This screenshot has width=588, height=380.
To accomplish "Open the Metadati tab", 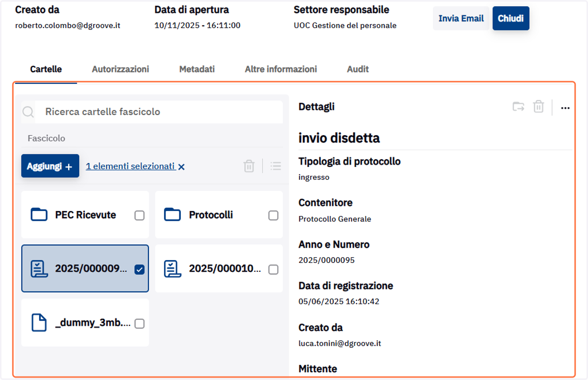I will tap(197, 69).
